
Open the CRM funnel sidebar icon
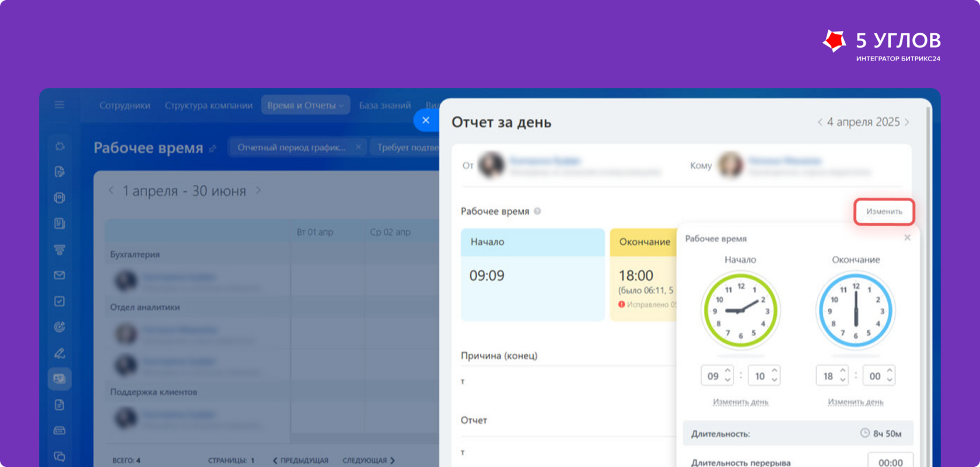(x=60, y=250)
